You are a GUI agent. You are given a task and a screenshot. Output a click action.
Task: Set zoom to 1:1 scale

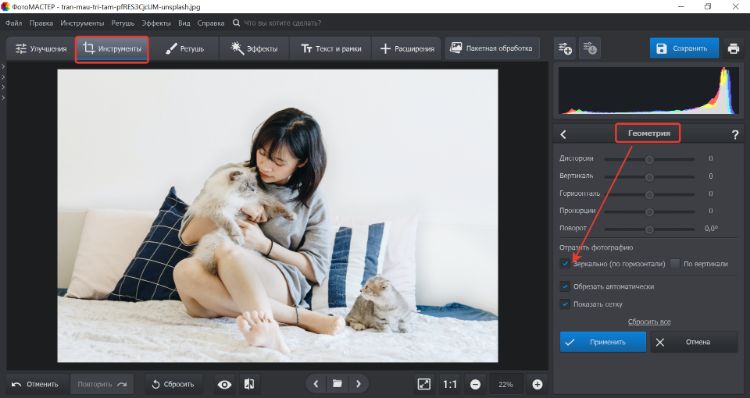click(x=450, y=384)
